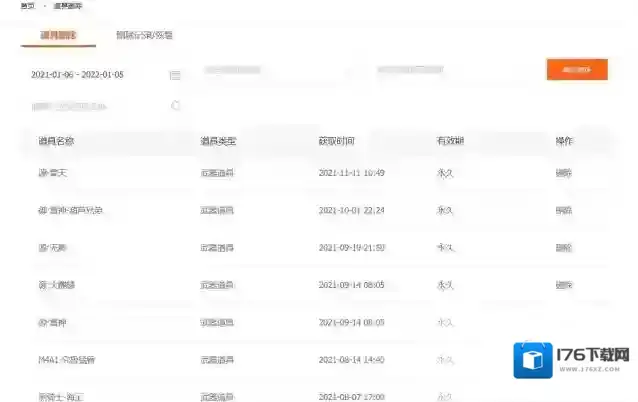Click the 操作 column header
Image resolution: width=638 pixels, height=402 pixels.
[x=564, y=141]
